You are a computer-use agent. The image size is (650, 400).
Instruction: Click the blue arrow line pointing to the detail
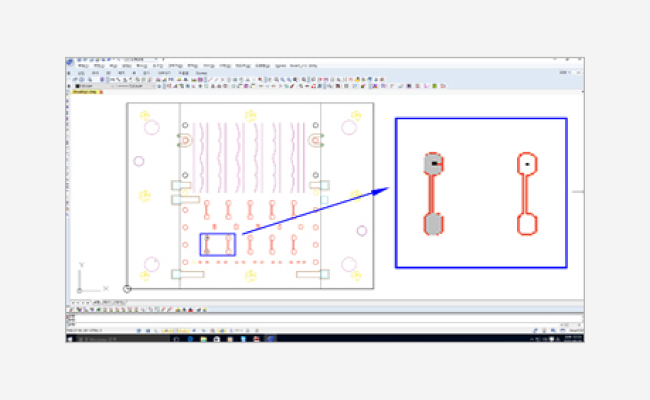point(310,212)
